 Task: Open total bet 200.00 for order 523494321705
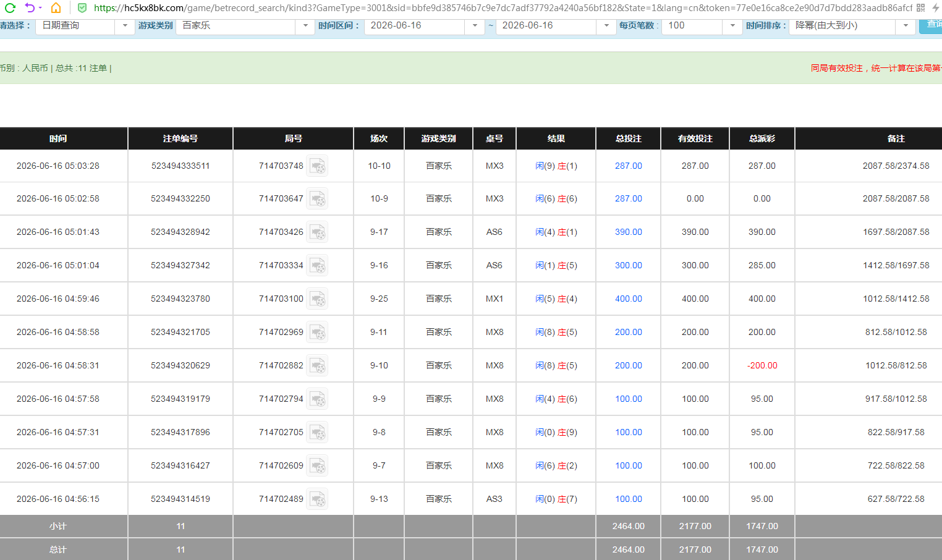[x=628, y=332]
